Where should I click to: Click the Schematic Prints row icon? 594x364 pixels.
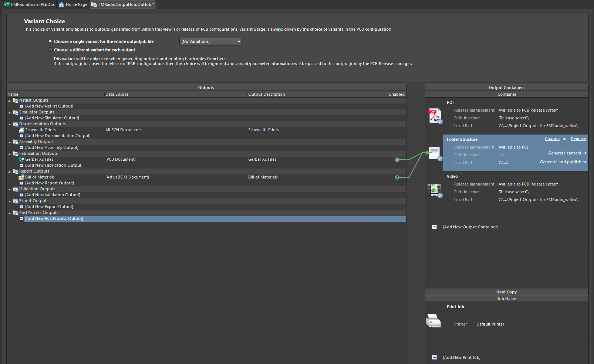(x=21, y=130)
